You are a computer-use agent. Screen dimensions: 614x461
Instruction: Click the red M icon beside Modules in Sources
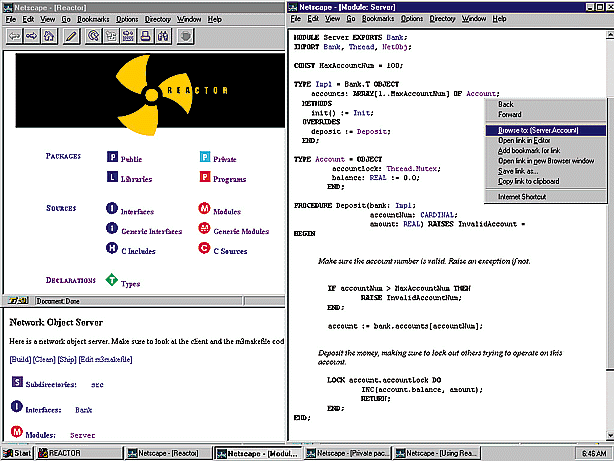[x=204, y=208]
